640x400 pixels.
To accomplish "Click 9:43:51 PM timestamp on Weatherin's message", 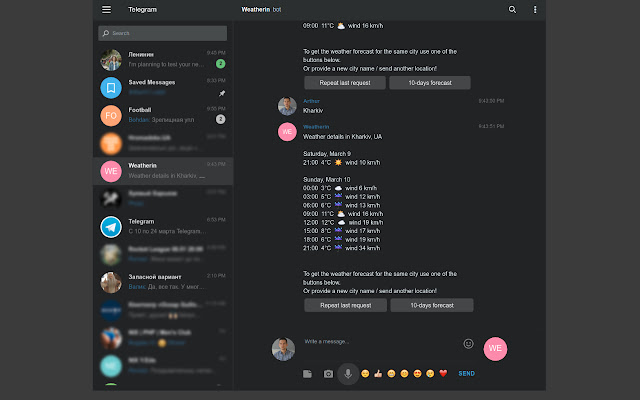I will 491,127.
